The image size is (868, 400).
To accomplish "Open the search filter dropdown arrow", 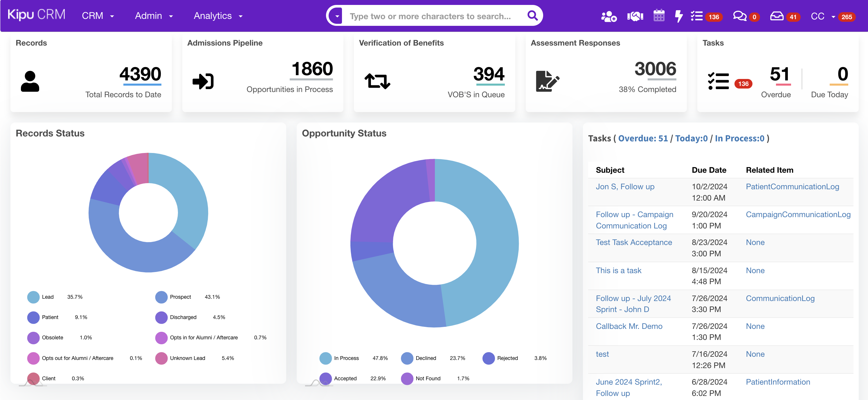I will click(337, 16).
